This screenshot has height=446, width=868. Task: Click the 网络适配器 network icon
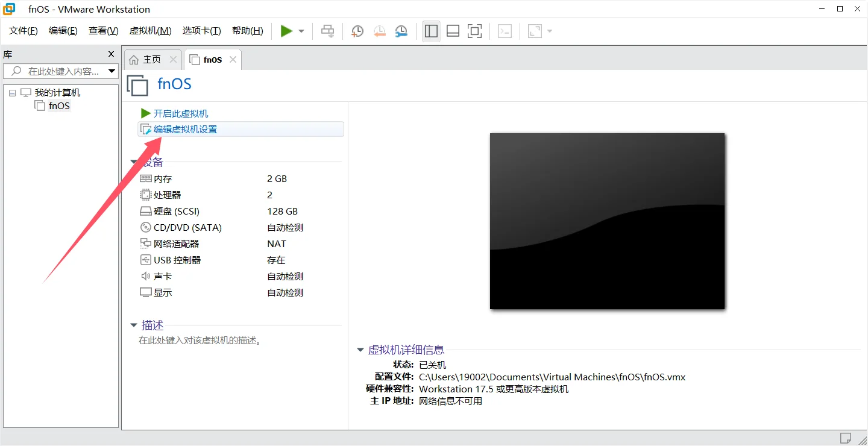click(145, 244)
